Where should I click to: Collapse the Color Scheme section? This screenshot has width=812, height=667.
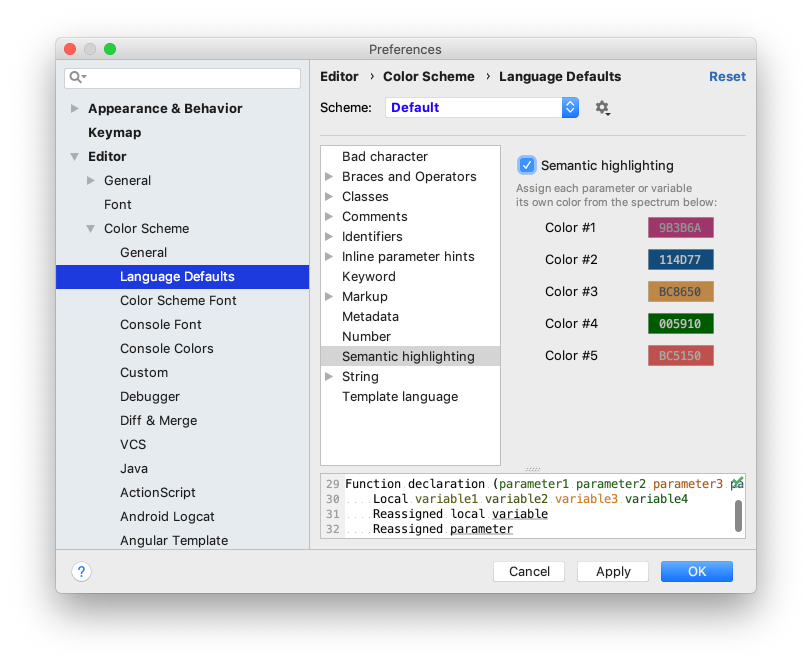point(90,228)
